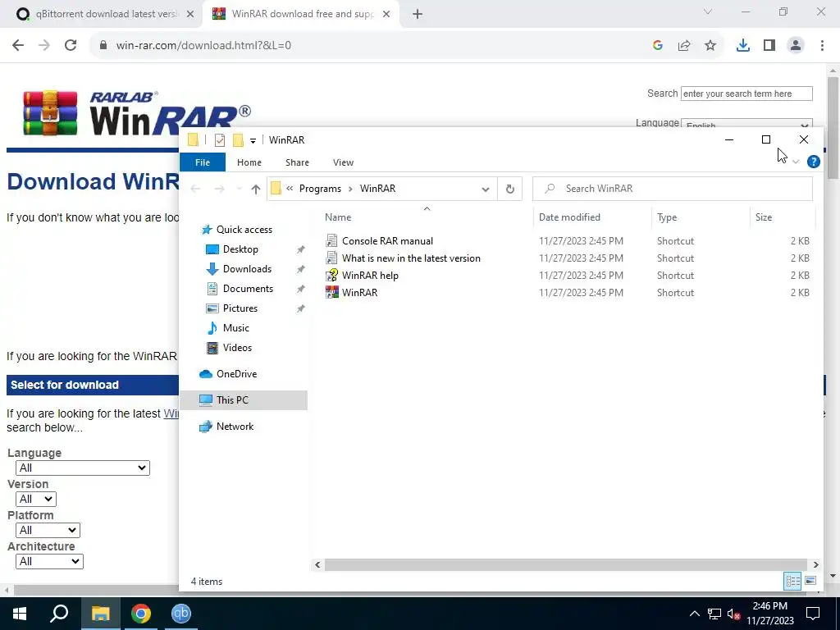Click the Explorer horizontal scrollbar

coord(566,564)
